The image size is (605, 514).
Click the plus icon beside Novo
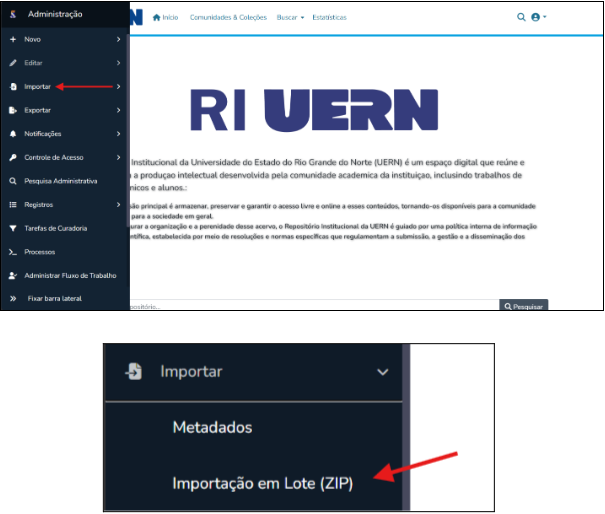tap(13, 39)
